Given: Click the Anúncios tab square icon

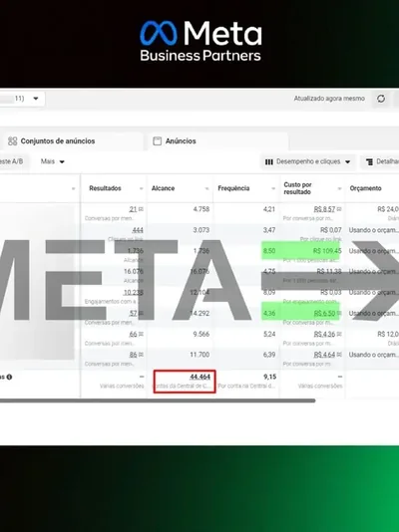Looking at the screenshot, I should pyautogui.click(x=158, y=141).
